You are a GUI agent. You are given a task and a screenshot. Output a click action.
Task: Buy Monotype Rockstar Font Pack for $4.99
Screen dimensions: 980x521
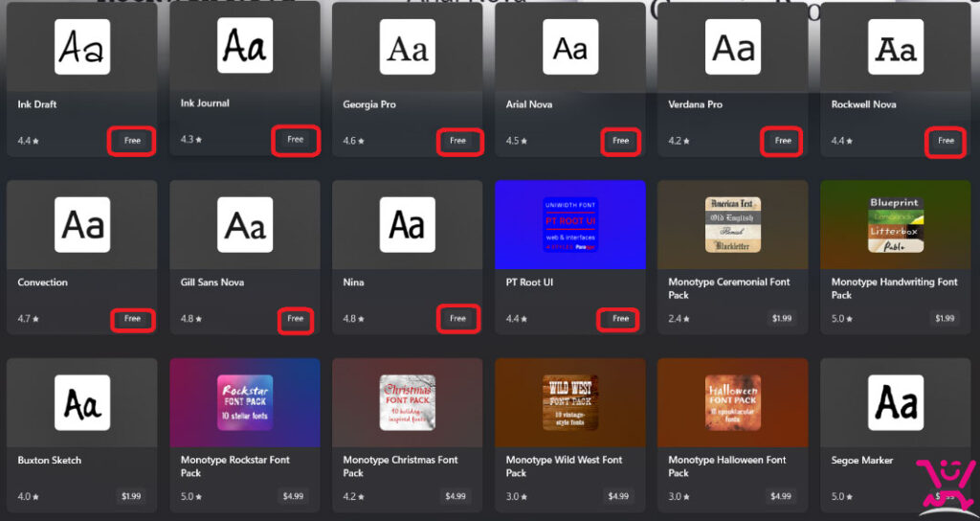point(293,497)
